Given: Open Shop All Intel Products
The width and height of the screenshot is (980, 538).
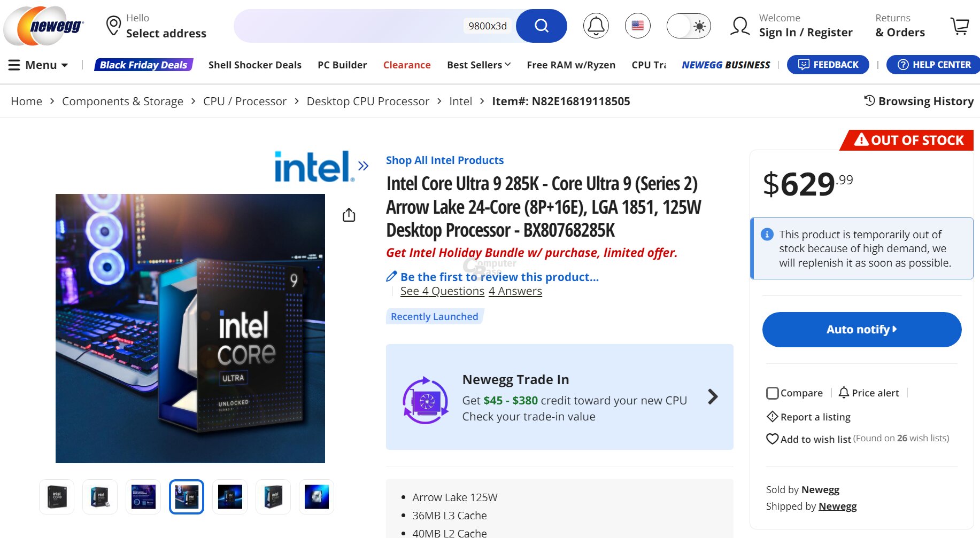Looking at the screenshot, I should pyautogui.click(x=445, y=160).
